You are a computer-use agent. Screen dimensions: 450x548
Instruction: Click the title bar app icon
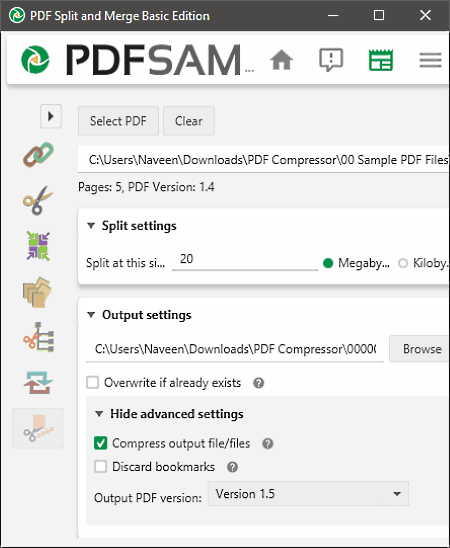pos(17,15)
